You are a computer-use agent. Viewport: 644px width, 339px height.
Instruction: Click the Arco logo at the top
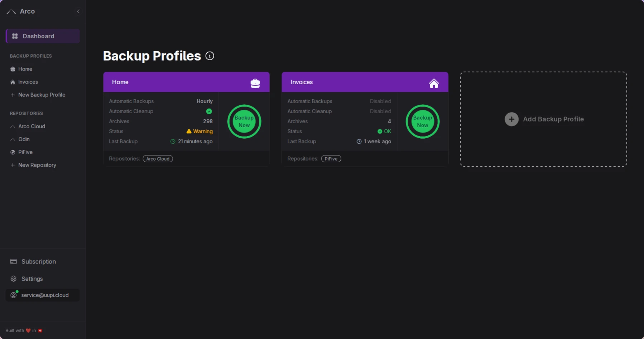pos(21,11)
